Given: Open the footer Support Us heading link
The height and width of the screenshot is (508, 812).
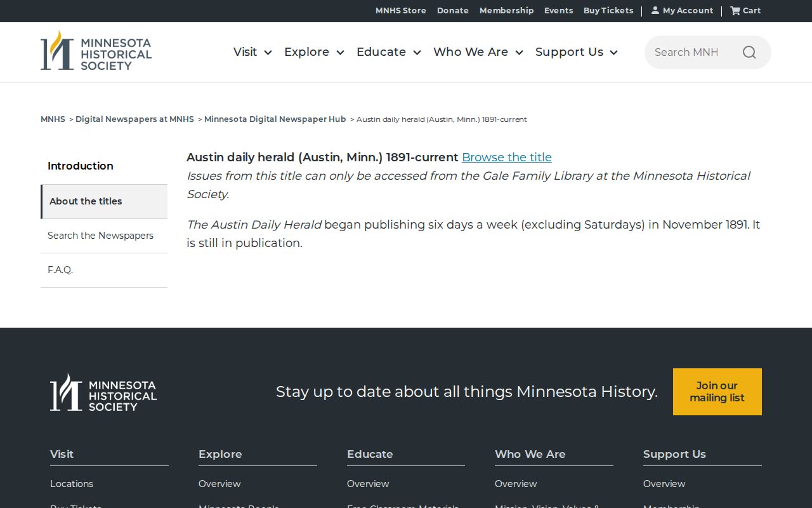Looking at the screenshot, I should click(x=674, y=454).
